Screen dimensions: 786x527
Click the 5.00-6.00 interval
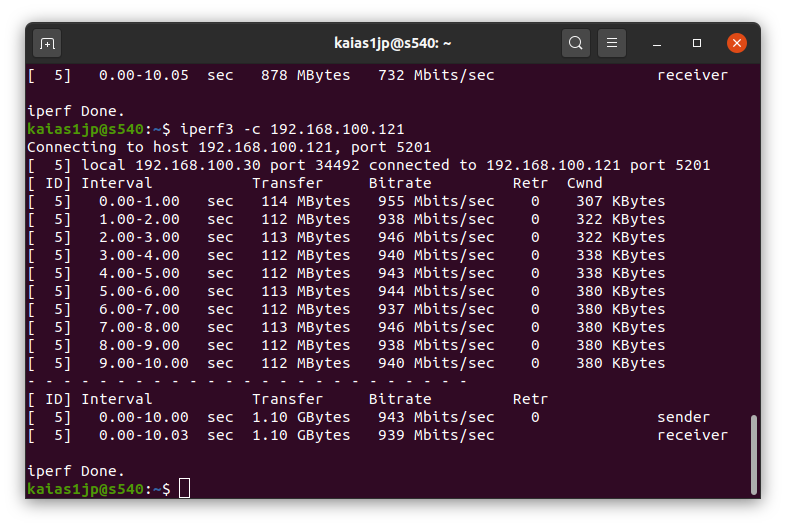139,291
